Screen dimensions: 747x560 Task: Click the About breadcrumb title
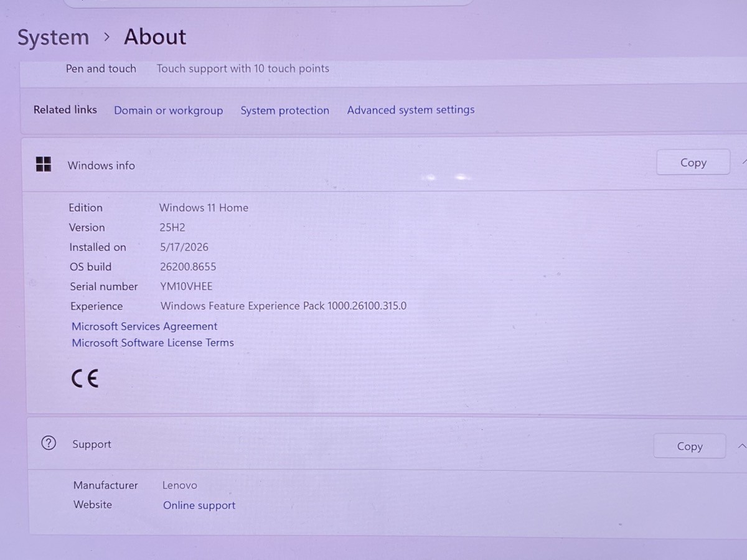click(155, 37)
